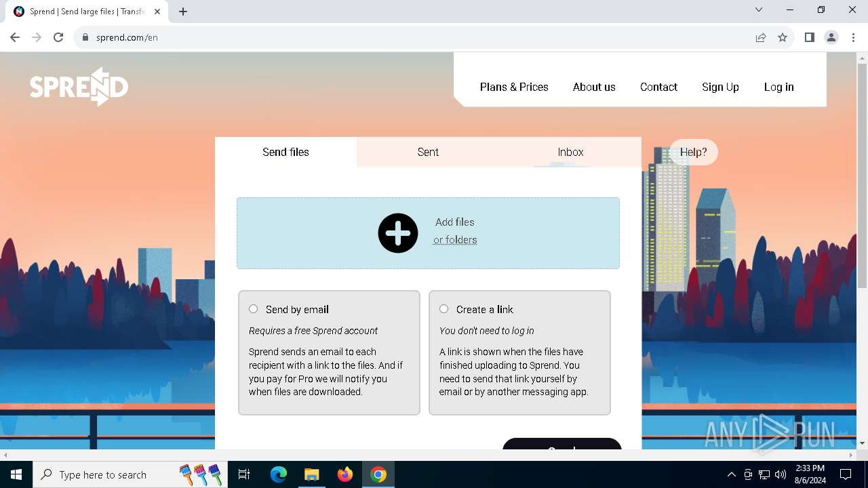Open Task View on the taskbar

point(244,474)
